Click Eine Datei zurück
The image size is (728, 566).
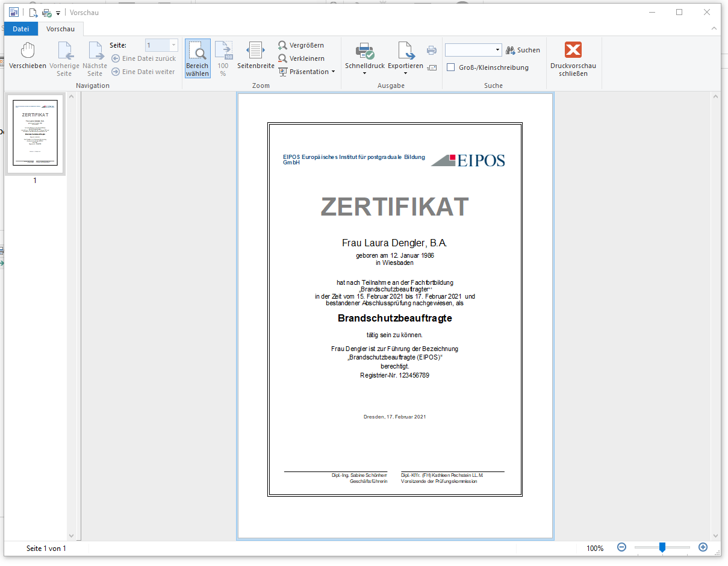click(144, 58)
